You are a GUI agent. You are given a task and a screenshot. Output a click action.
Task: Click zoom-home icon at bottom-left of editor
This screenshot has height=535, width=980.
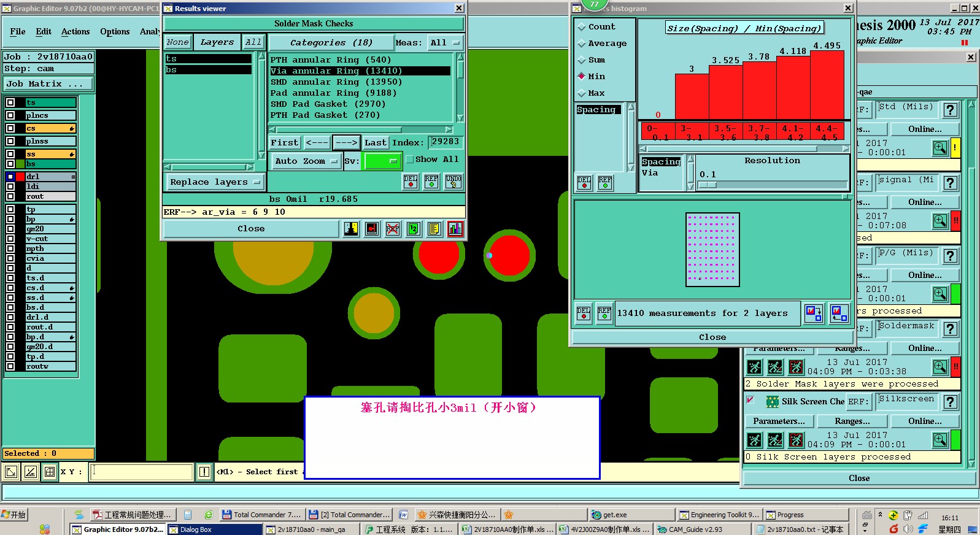click(x=11, y=472)
